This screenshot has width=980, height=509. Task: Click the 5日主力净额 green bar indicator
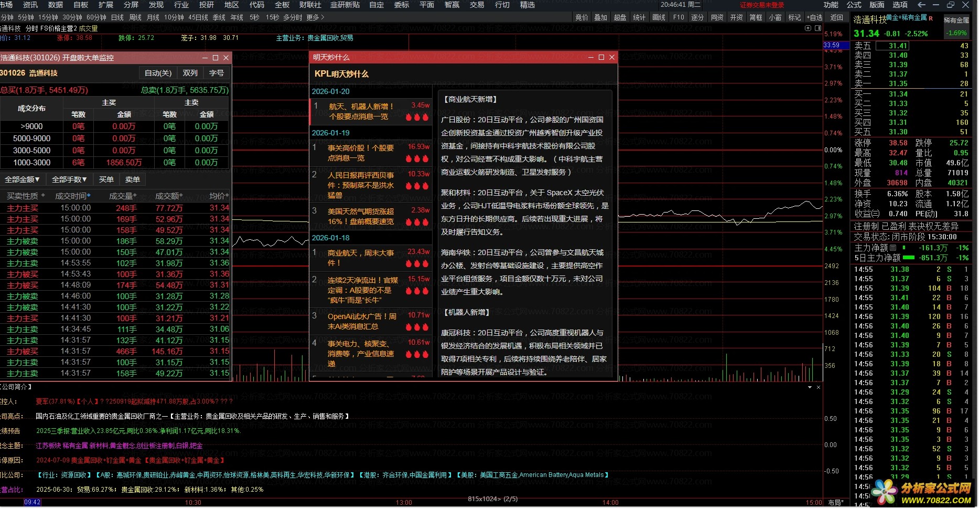909,258
